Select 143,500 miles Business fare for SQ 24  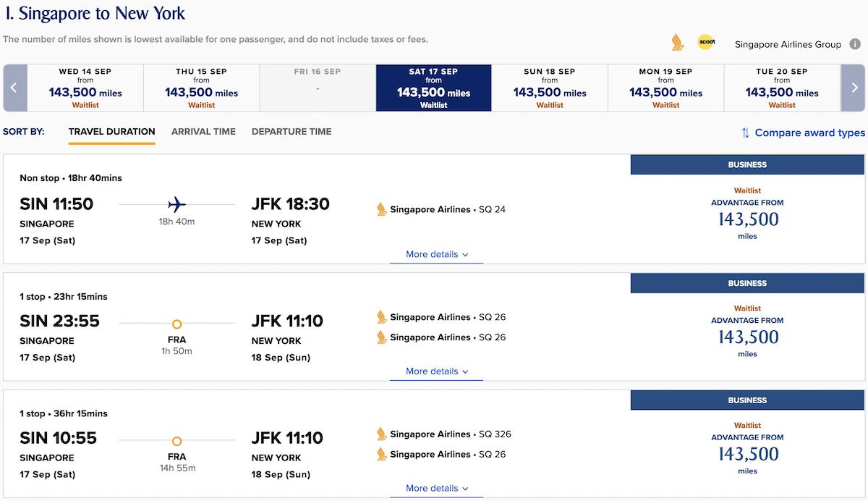tap(747, 219)
